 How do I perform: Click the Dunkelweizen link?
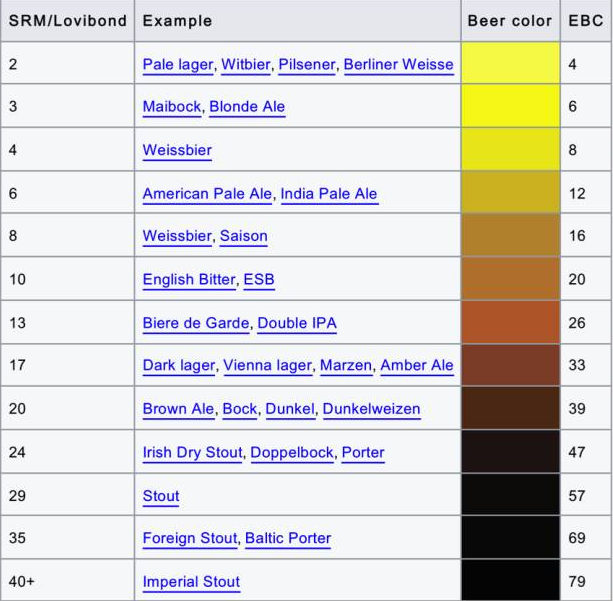coord(371,409)
